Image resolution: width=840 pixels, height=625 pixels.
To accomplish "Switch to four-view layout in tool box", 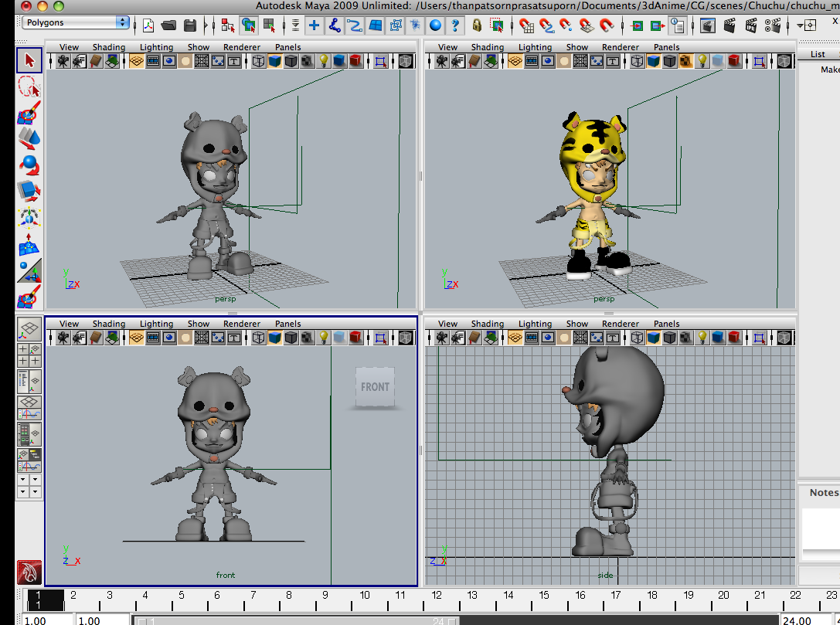I will pyautogui.click(x=29, y=355).
